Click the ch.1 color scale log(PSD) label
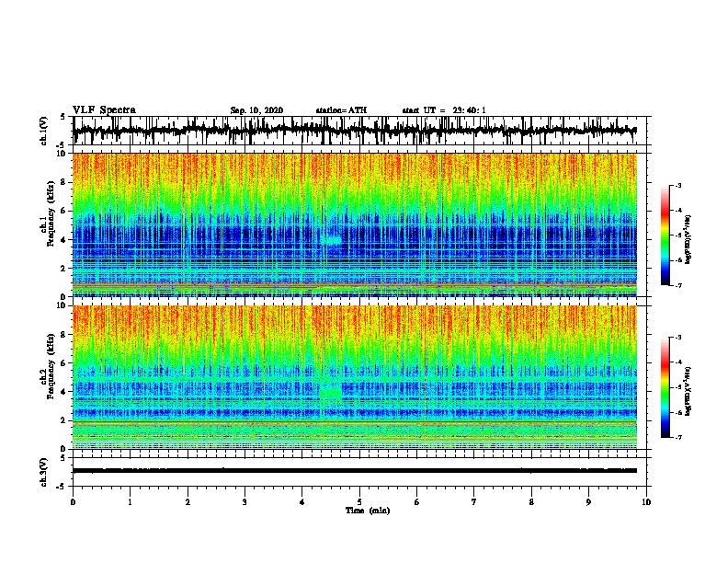The image size is (728, 563). (x=688, y=239)
